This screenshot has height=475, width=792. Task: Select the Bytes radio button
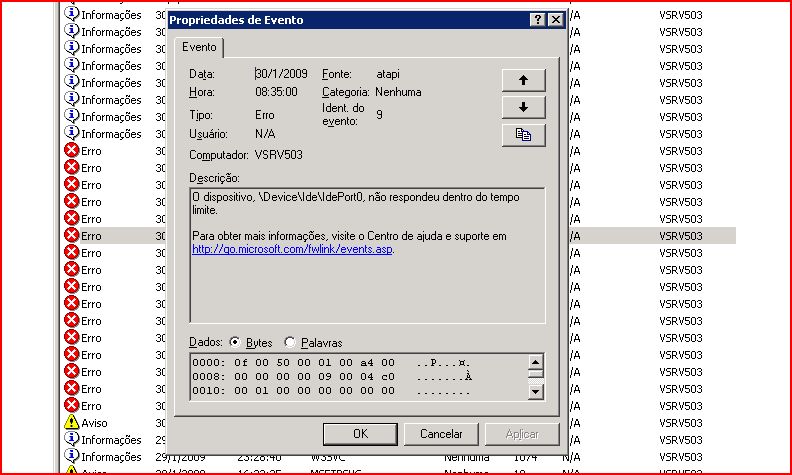click(x=235, y=342)
